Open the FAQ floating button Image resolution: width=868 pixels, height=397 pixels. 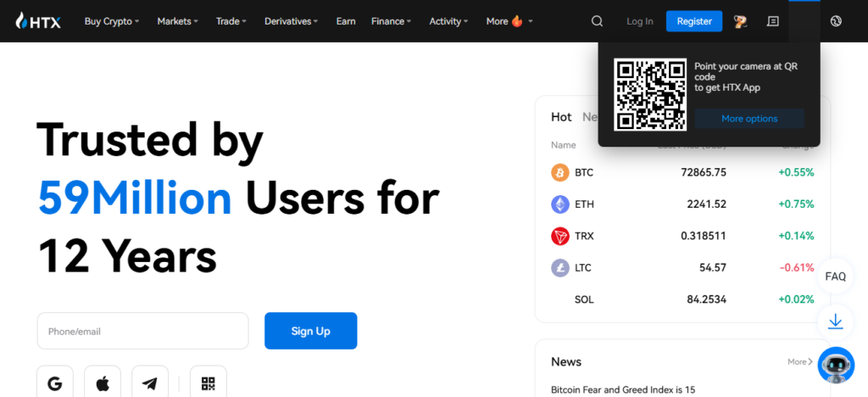835,276
